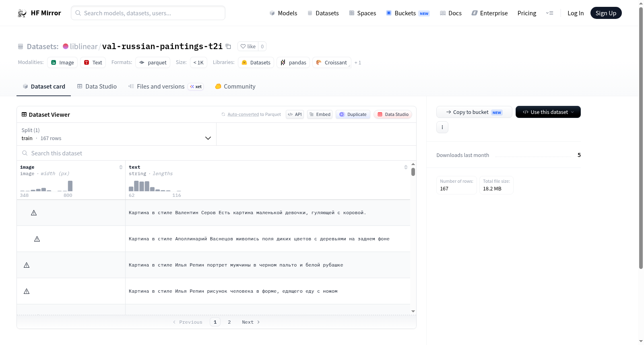Click the dataset table vertical scrollbar thumb
Screen dimensions: 644x345
coord(413,172)
